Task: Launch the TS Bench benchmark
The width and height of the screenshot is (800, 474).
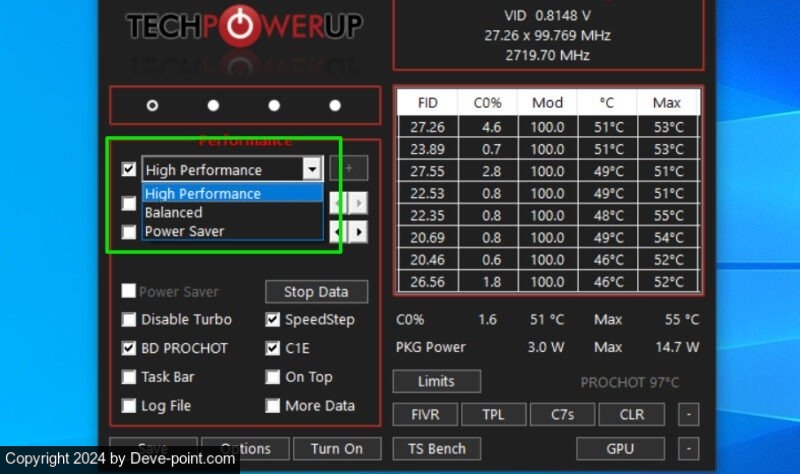Action: coord(438,448)
